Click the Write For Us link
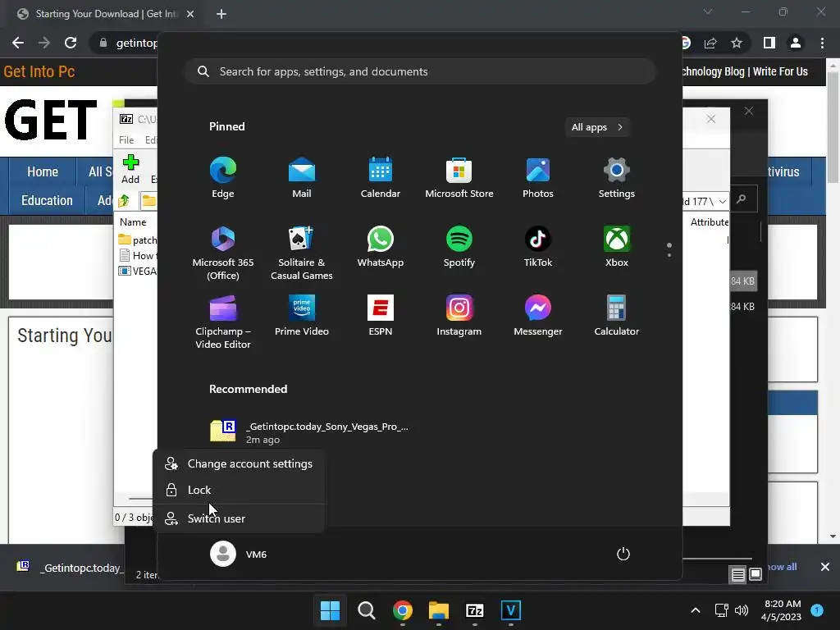The width and height of the screenshot is (840, 630). point(780,72)
